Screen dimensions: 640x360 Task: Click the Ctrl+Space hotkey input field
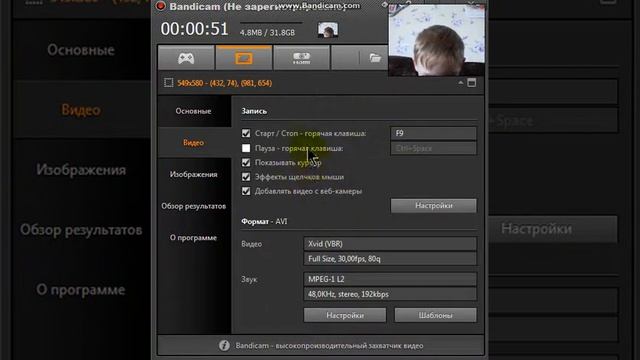433,148
